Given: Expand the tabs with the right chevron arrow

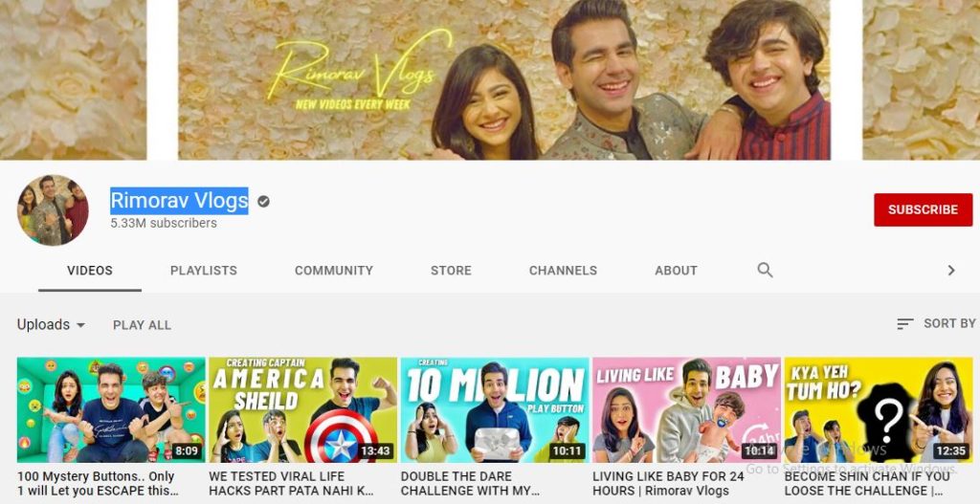Looking at the screenshot, I should tap(951, 271).
